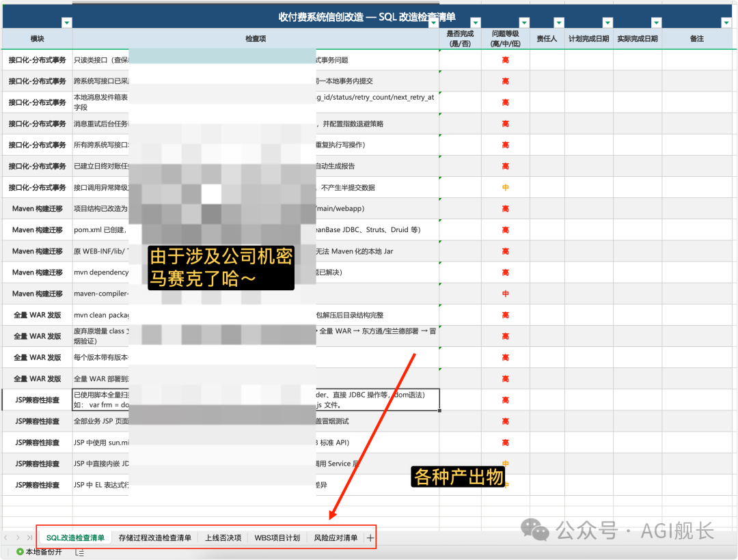
Task: Click 检查项 cell starting 跨系统写接口已采
Action: coord(256,81)
